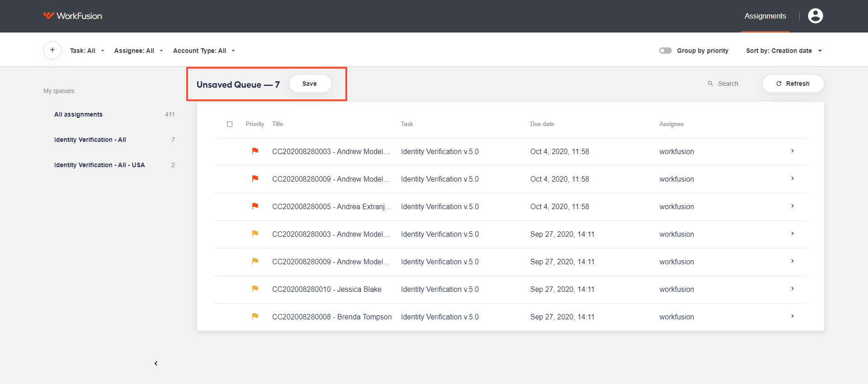Open row arrow for Brenda Tompson assignment

click(x=793, y=316)
